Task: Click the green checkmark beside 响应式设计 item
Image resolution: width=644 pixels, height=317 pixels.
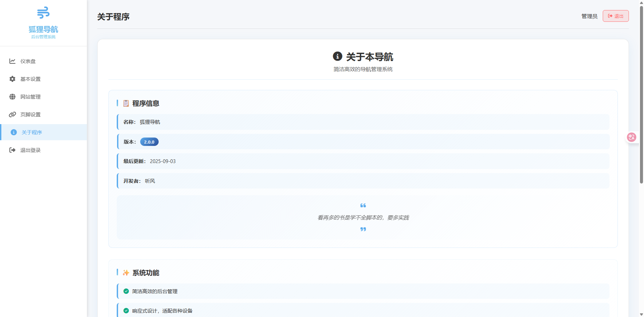Action: [126, 311]
